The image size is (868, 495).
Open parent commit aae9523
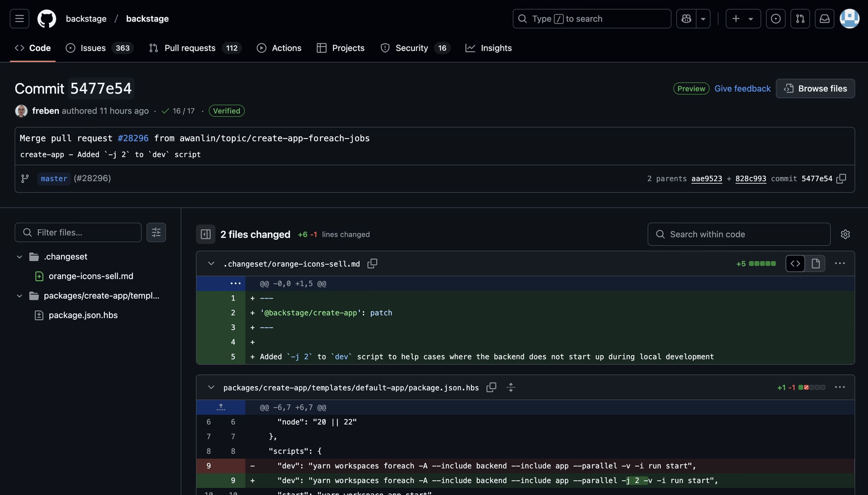click(x=707, y=179)
